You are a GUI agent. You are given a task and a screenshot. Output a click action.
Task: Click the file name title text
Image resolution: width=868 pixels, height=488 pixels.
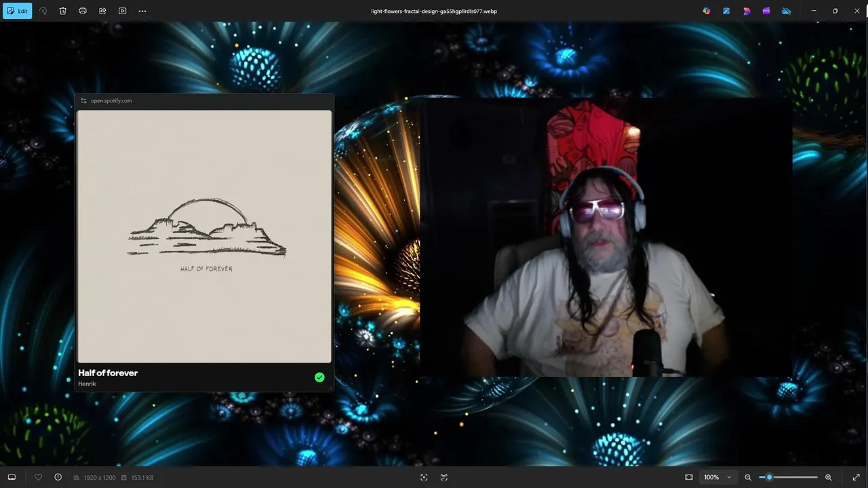[x=434, y=11]
